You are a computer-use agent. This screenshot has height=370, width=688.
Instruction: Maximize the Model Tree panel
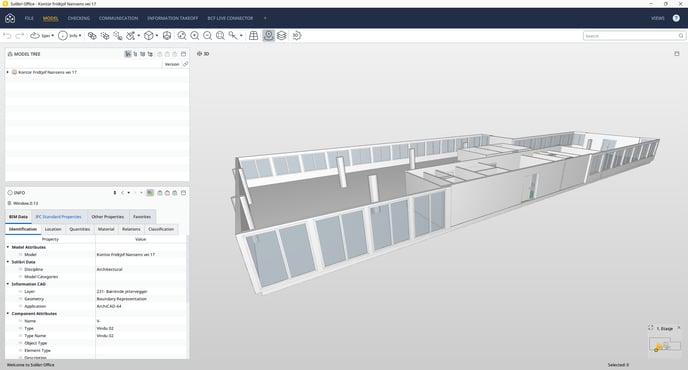(183, 54)
